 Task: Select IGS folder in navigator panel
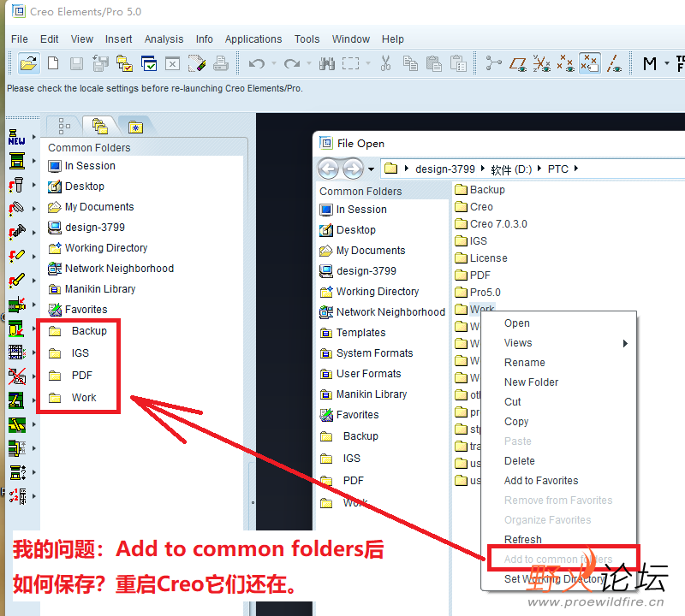[x=69, y=352]
